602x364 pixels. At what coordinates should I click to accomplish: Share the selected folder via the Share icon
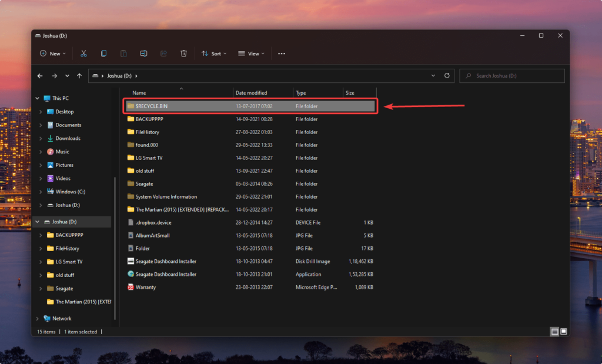(x=163, y=53)
